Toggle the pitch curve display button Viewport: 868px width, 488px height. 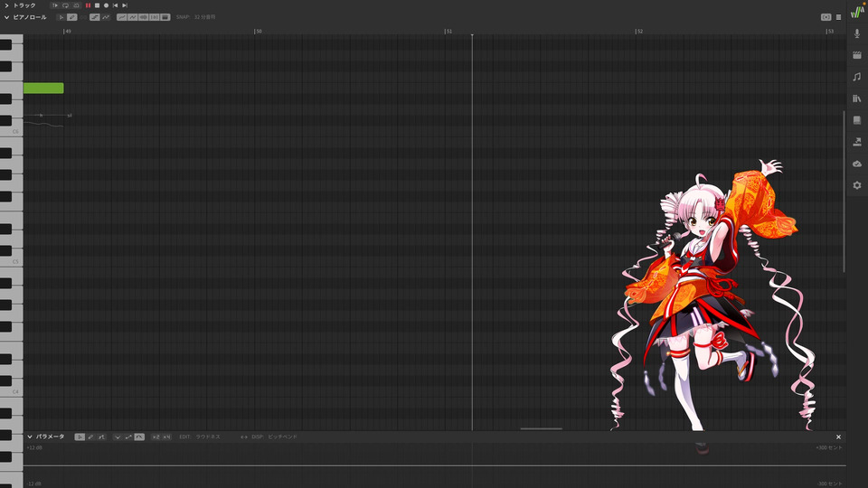pos(106,17)
